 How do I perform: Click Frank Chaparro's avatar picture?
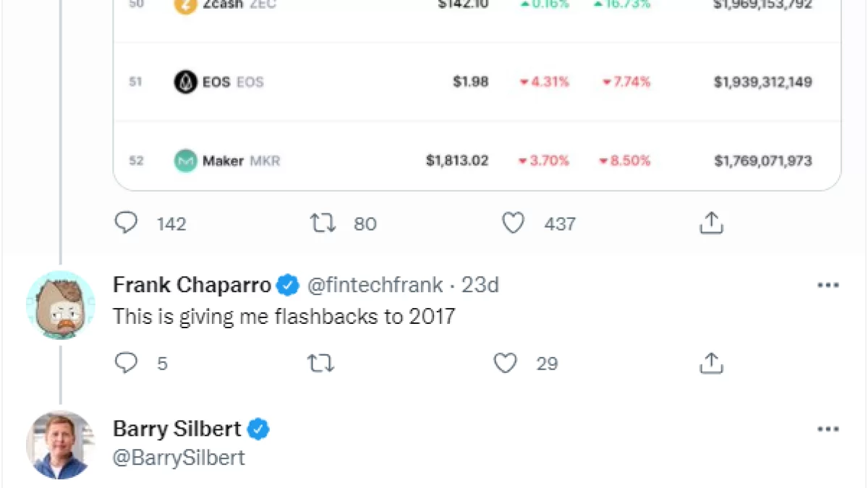click(61, 306)
